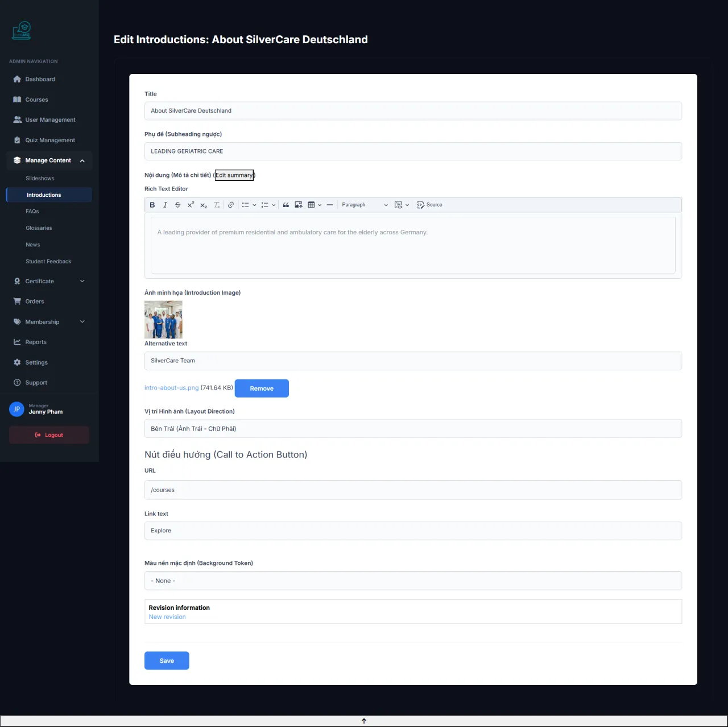Insert a horizontal line
The image size is (728, 727).
click(330, 205)
